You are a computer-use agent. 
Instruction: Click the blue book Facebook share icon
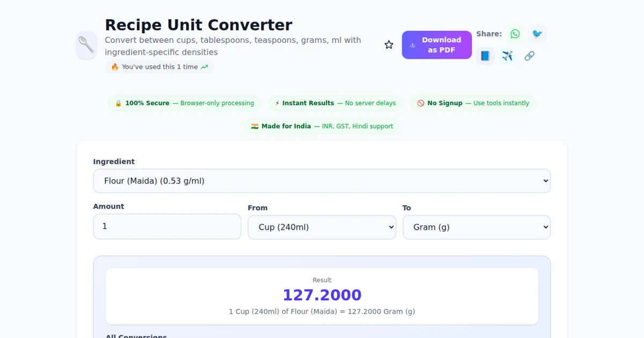click(485, 56)
